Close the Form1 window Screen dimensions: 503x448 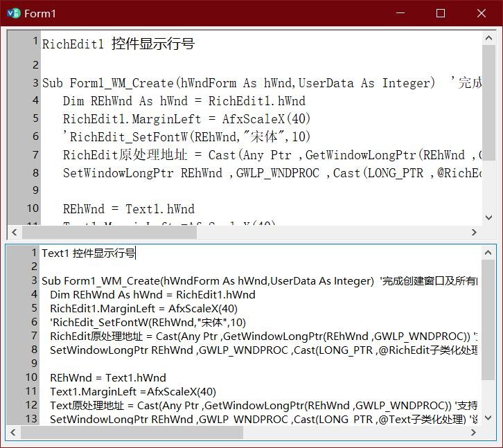tap(482, 13)
